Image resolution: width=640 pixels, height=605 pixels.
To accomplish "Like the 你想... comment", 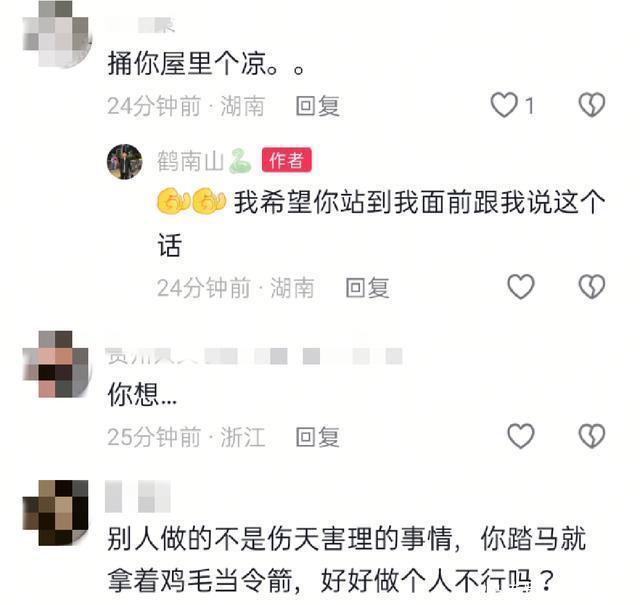I will (x=521, y=436).
